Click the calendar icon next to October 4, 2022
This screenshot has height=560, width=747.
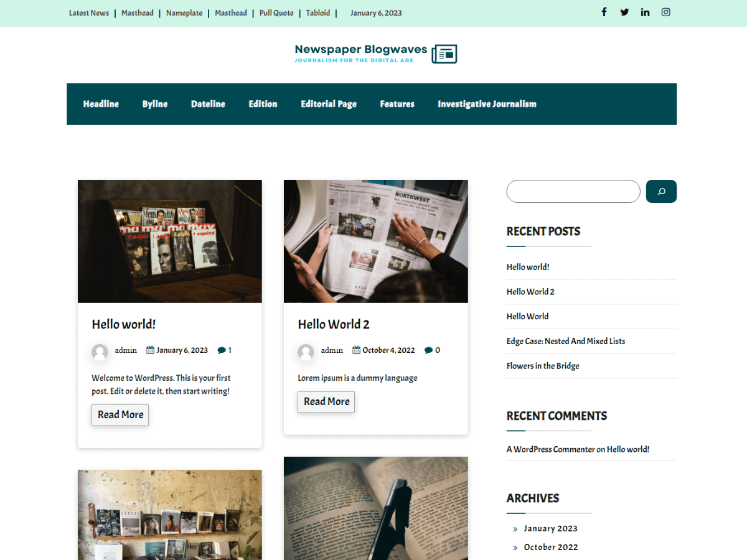pyautogui.click(x=355, y=350)
